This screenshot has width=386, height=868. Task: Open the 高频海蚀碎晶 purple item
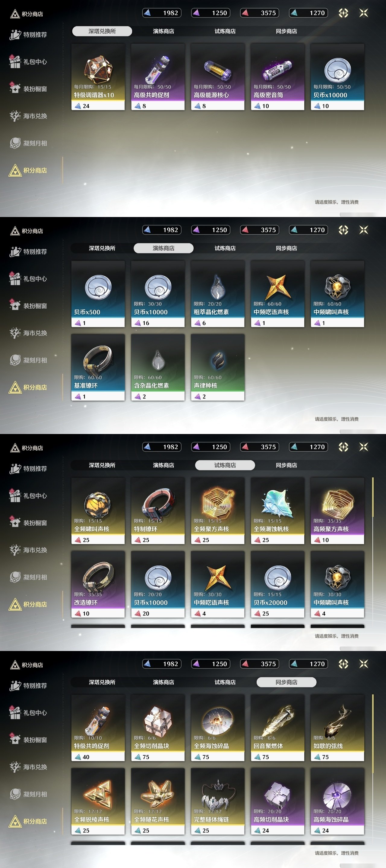(x=337, y=801)
